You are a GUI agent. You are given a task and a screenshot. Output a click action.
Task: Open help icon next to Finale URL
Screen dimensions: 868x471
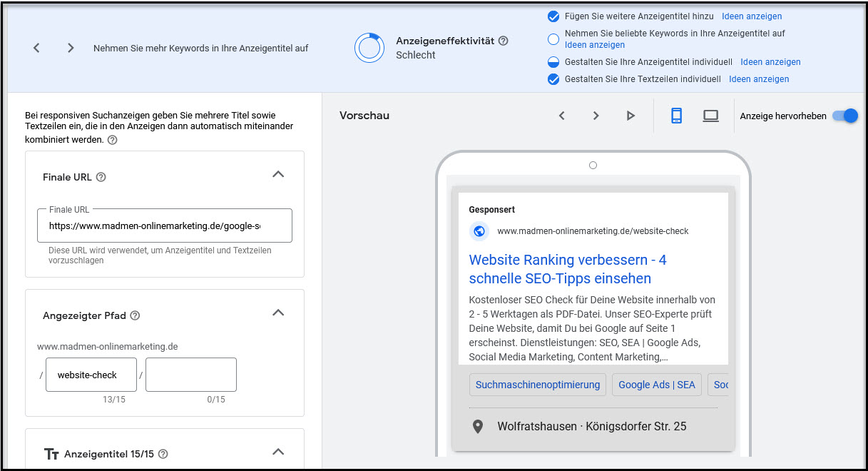(101, 177)
